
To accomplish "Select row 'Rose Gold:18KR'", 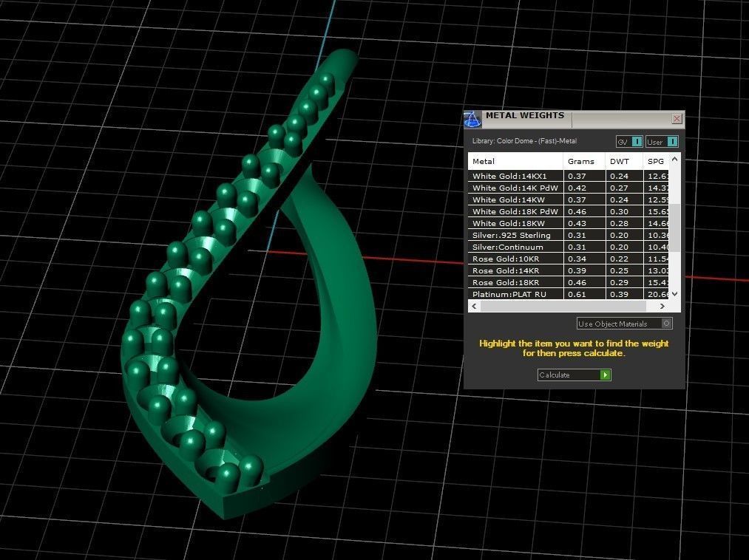I will click(569, 282).
